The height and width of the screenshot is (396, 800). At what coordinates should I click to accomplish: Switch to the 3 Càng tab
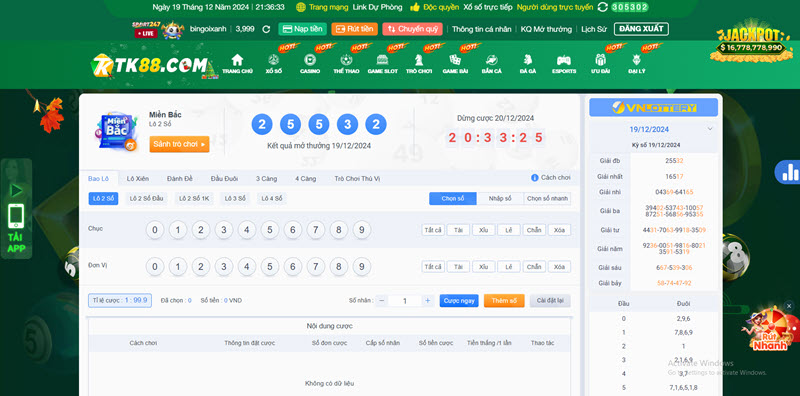coord(266,179)
